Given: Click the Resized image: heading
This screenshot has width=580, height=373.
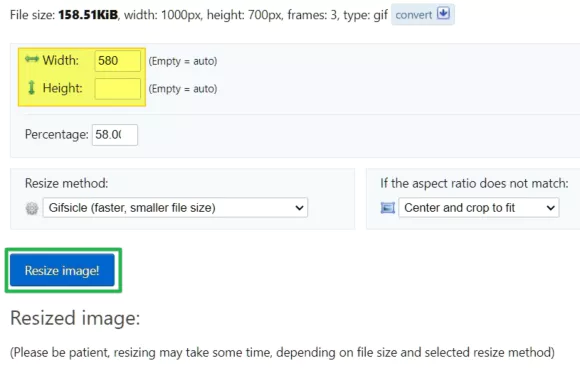Looking at the screenshot, I should click(x=75, y=318).
